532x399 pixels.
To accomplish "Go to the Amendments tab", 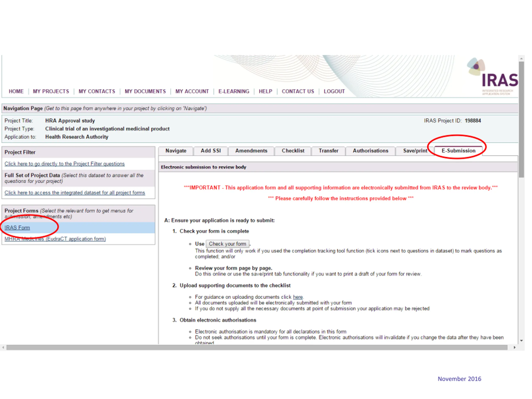I will pyautogui.click(x=251, y=151).
